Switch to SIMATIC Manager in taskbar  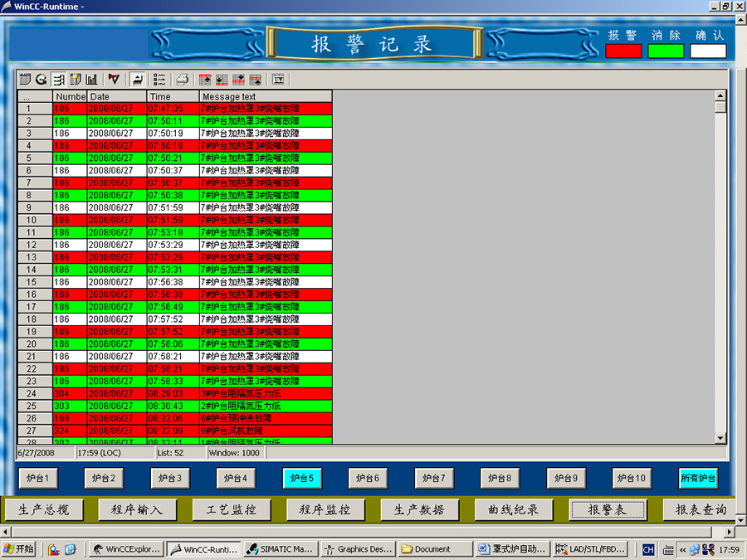[278, 549]
